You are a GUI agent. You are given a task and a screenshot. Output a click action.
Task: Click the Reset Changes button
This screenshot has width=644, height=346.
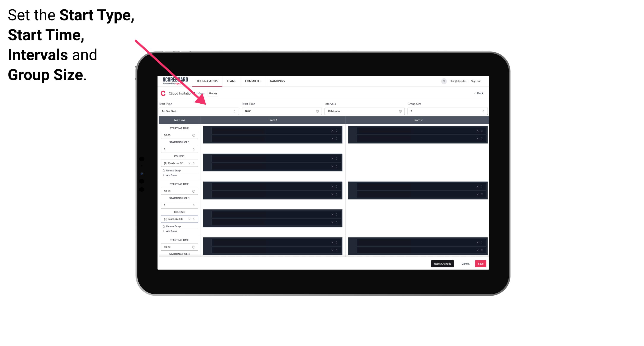pyautogui.click(x=442, y=264)
